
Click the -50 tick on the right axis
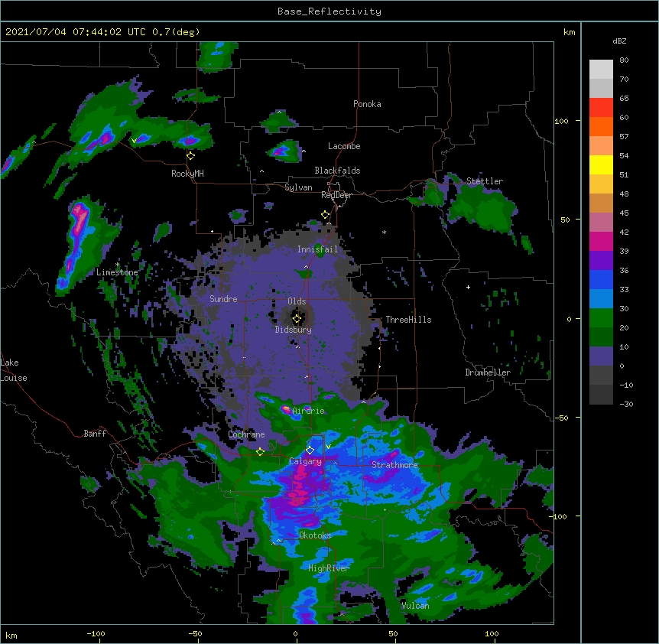pos(561,418)
